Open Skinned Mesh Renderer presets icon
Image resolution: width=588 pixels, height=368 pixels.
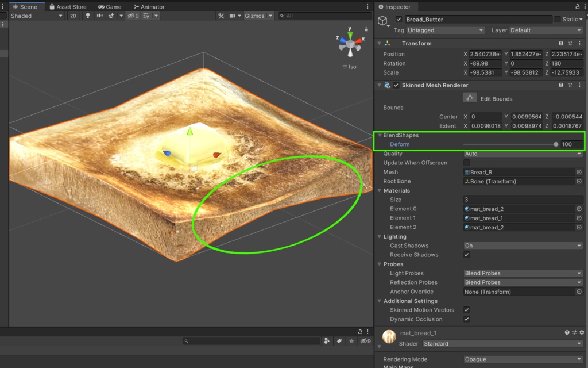(x=571, y=85)
